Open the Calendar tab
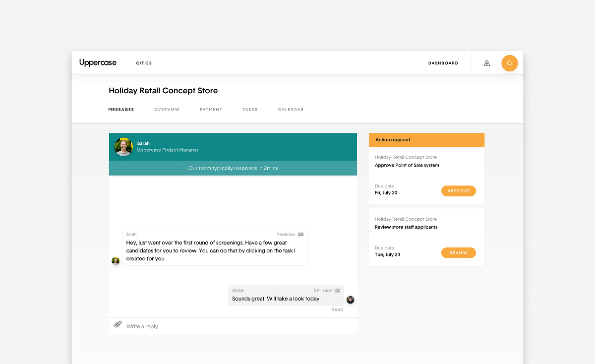595x364 pixels. 291,110
